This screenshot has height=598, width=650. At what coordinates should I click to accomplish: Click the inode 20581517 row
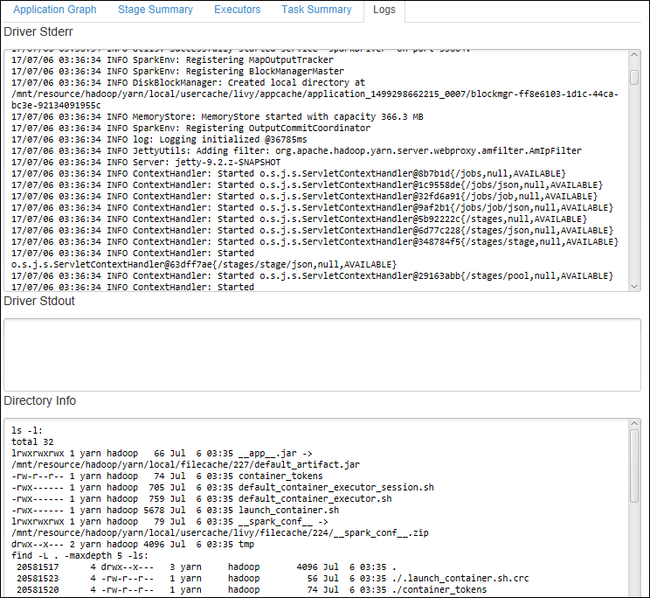206,567
